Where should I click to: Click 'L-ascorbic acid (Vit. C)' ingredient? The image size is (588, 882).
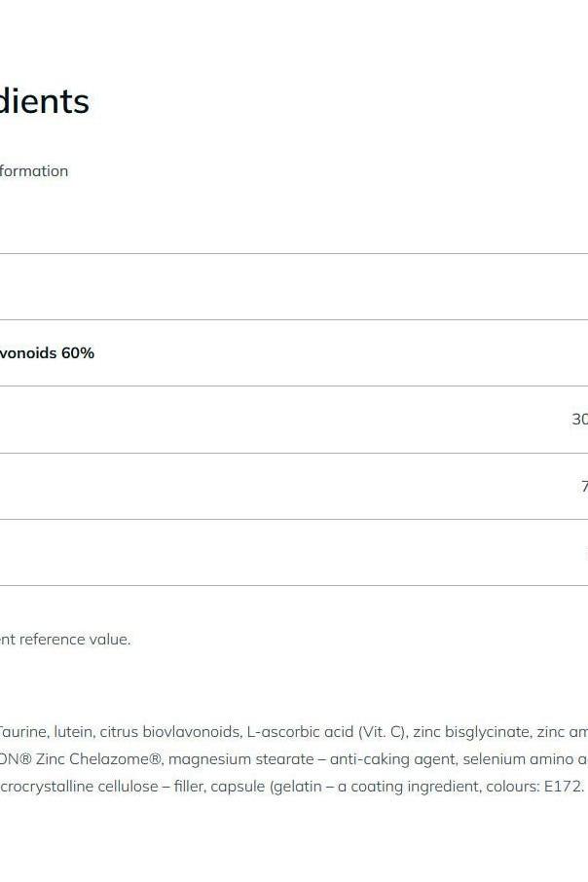point(326,732)
